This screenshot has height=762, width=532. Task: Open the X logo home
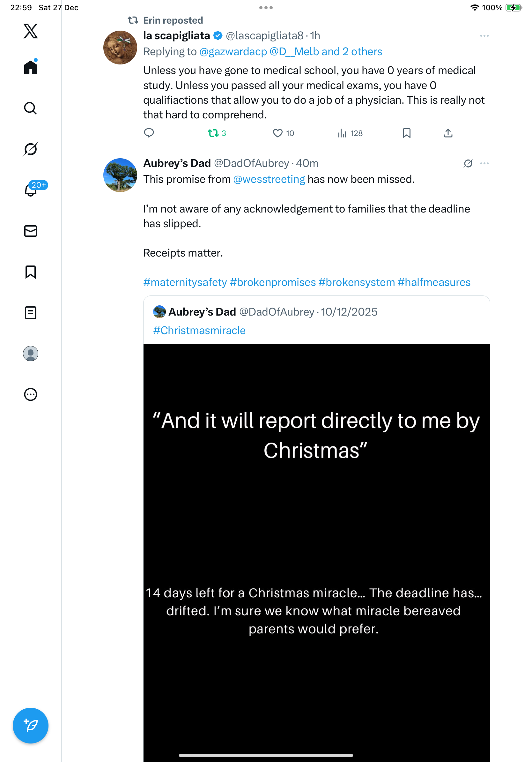[31, 31]
